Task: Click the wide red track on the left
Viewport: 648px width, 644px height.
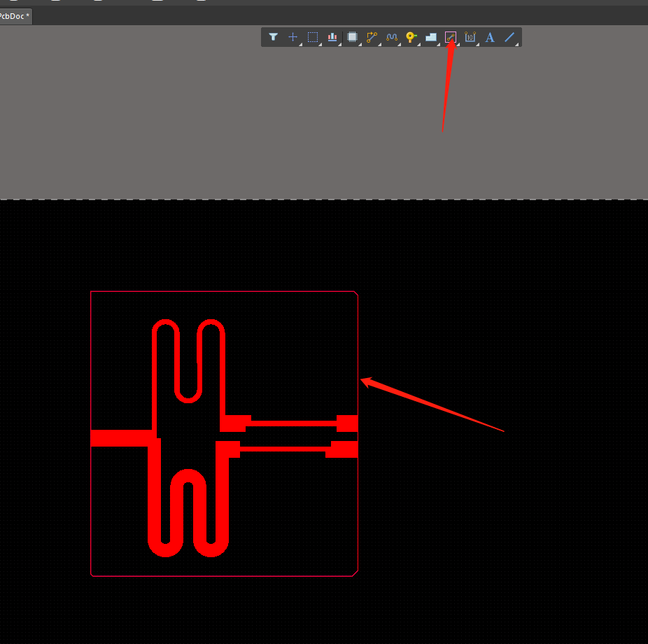Action: click(122, 438)
